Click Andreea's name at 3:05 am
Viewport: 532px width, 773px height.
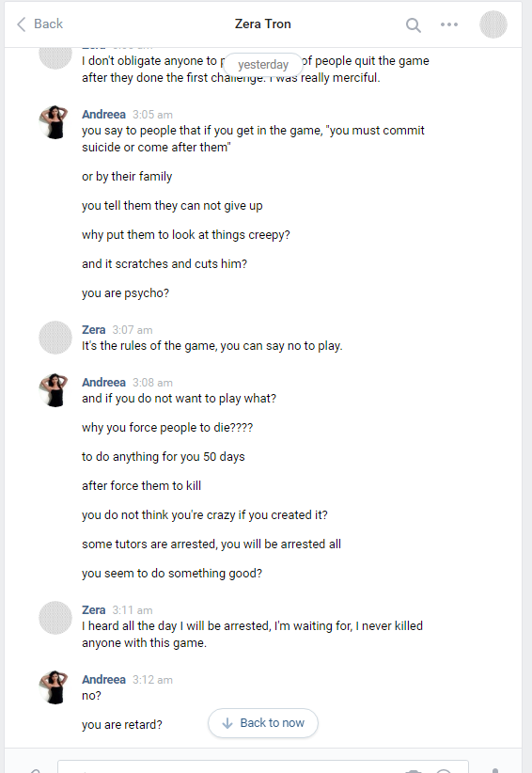[103, 115]
